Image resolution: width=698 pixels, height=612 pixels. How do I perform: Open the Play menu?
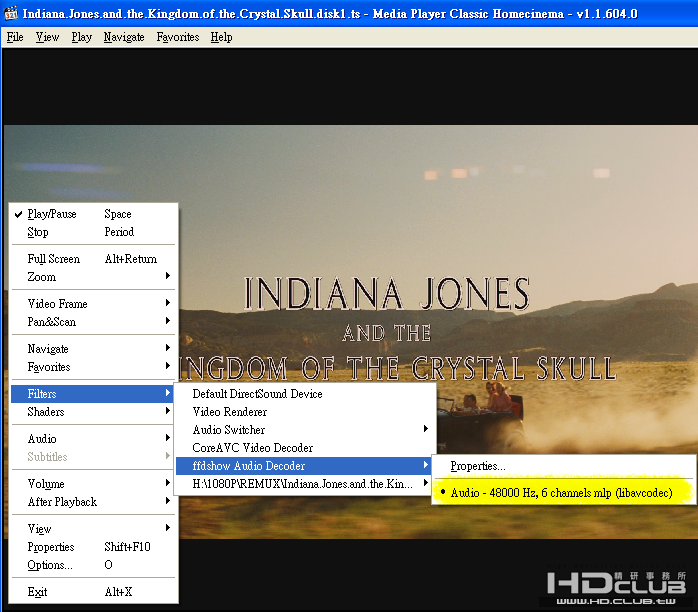tap(81, 37)
